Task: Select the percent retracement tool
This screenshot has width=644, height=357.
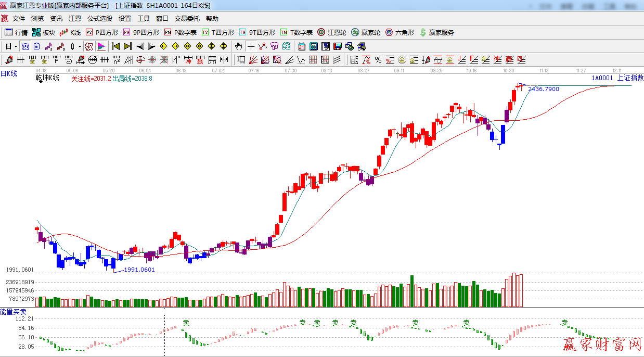Action: 378,60
